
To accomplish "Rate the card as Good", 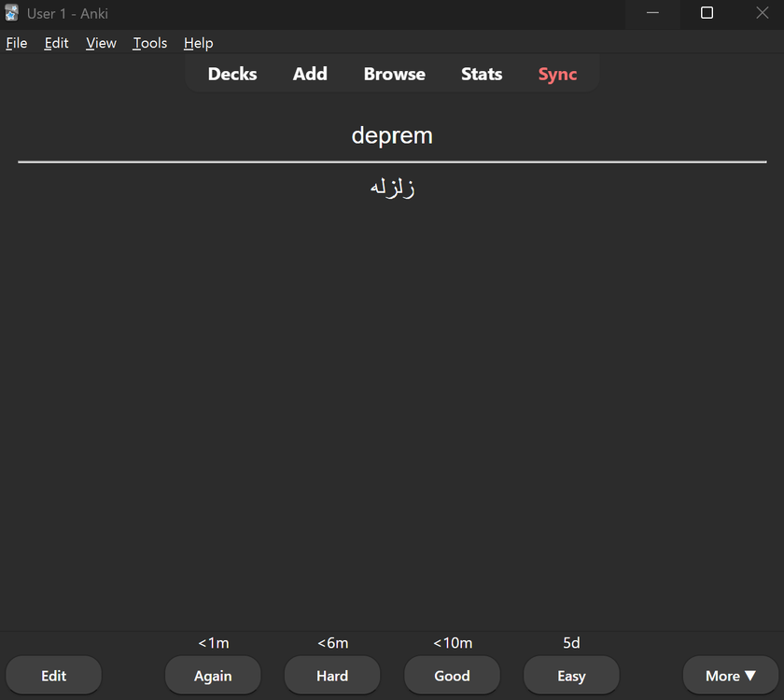I will [452, 676].
